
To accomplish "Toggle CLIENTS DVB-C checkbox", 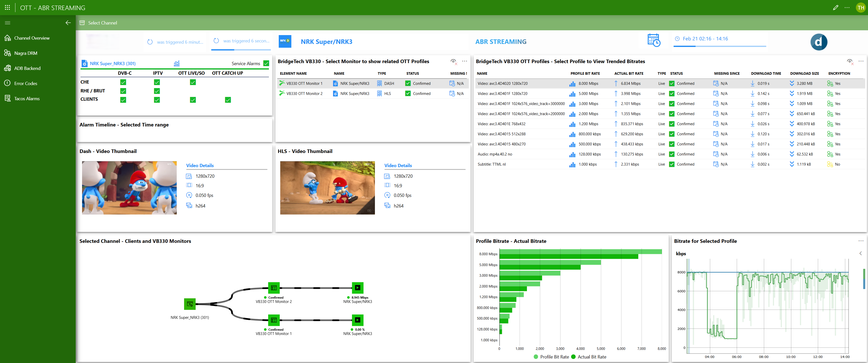I will (123, 100).
